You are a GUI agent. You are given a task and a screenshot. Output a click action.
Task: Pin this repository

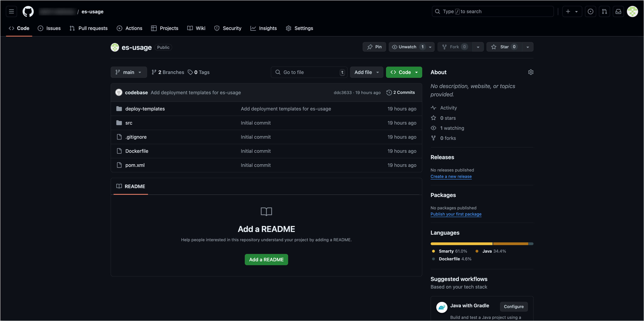[x=374, y=47]
